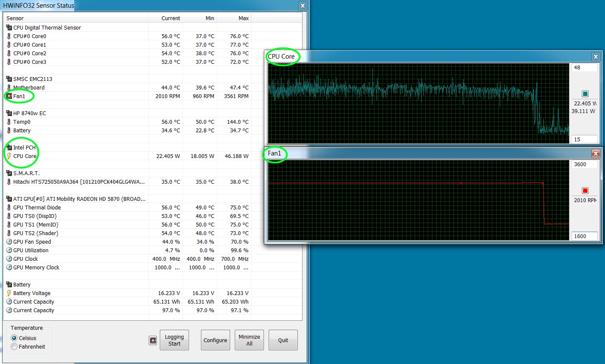
Task: Click the Current column header
Action: [165, 18]
